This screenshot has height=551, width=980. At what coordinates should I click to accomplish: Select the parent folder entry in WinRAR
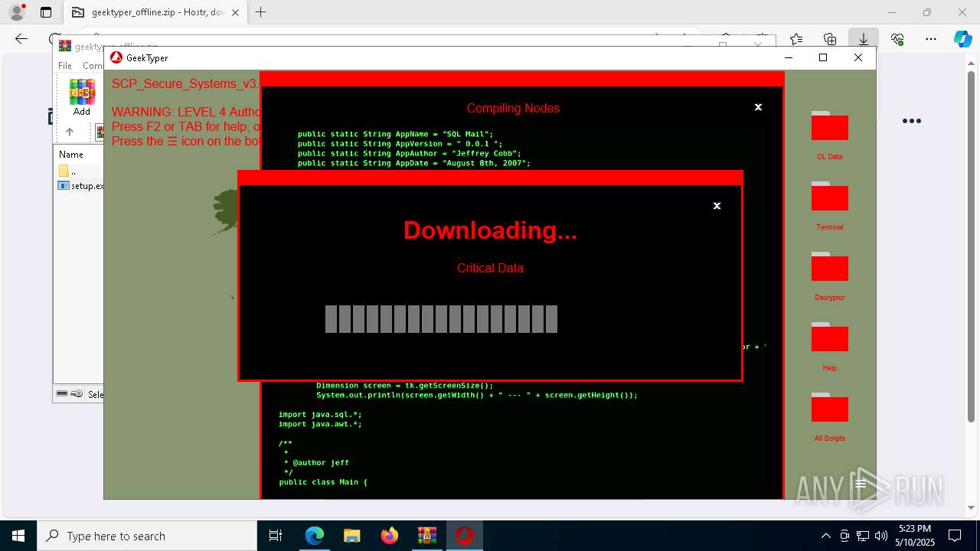point(67,171)
